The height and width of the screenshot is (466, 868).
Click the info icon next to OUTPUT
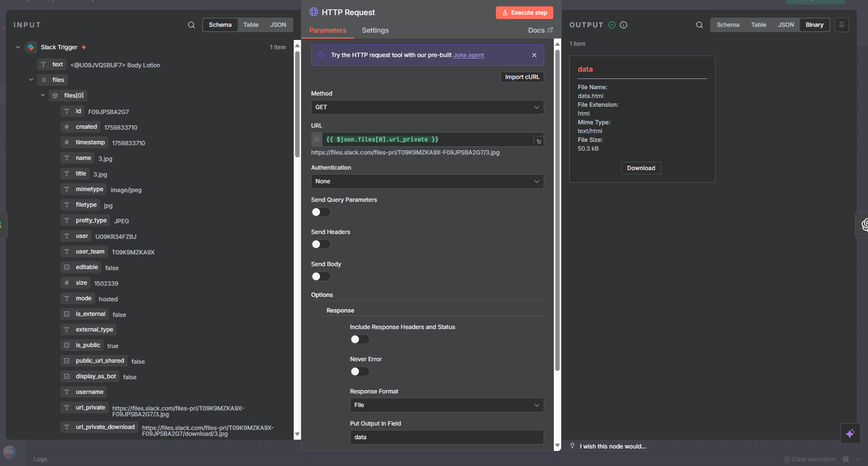(623, 25)
